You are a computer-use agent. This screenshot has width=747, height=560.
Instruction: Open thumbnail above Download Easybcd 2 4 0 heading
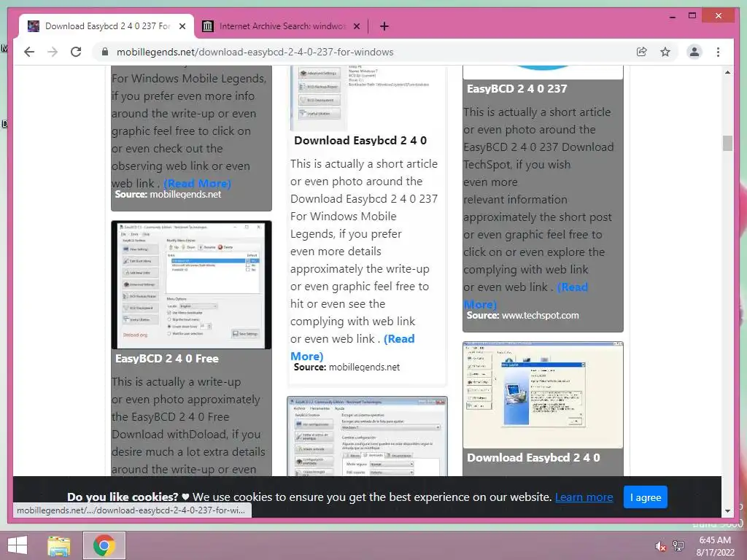(x=368, y=98)
